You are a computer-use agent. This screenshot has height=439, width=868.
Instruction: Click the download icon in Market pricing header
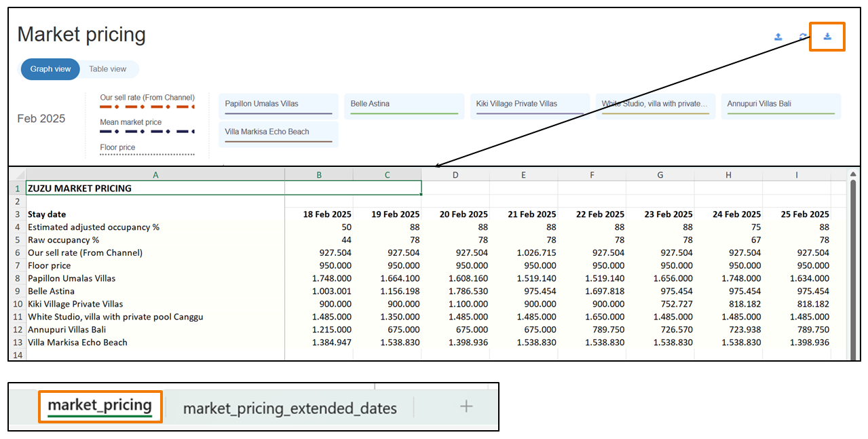[x=827, y=37]
